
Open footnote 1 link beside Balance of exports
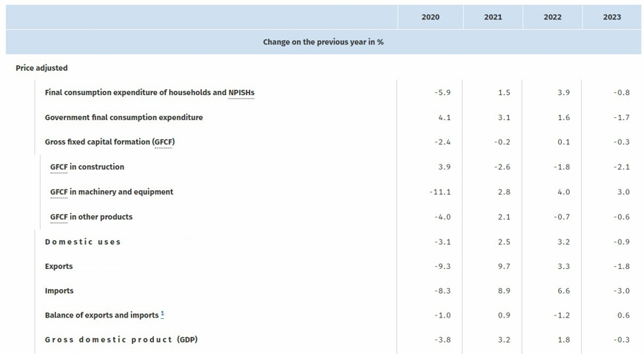click(x=162, y=314)
